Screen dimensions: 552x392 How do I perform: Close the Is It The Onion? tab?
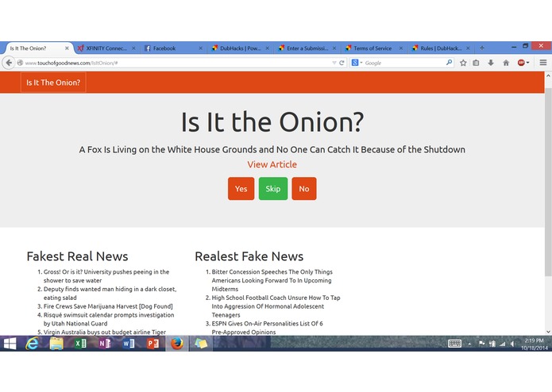tap(67, 48)
